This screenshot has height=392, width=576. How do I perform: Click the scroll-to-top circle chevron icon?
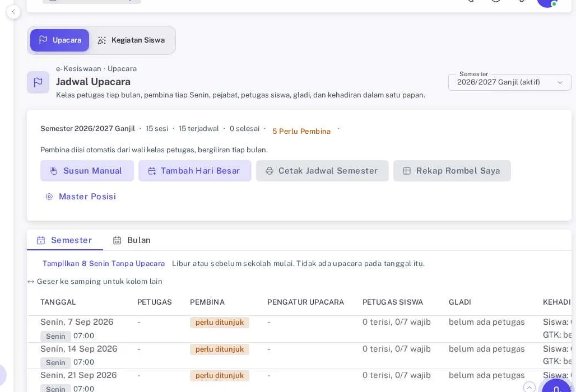(x=529, y=387)
